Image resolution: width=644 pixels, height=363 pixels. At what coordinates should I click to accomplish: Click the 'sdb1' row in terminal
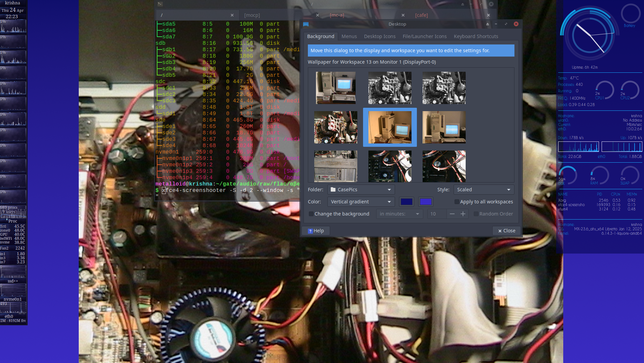(227, 49)
